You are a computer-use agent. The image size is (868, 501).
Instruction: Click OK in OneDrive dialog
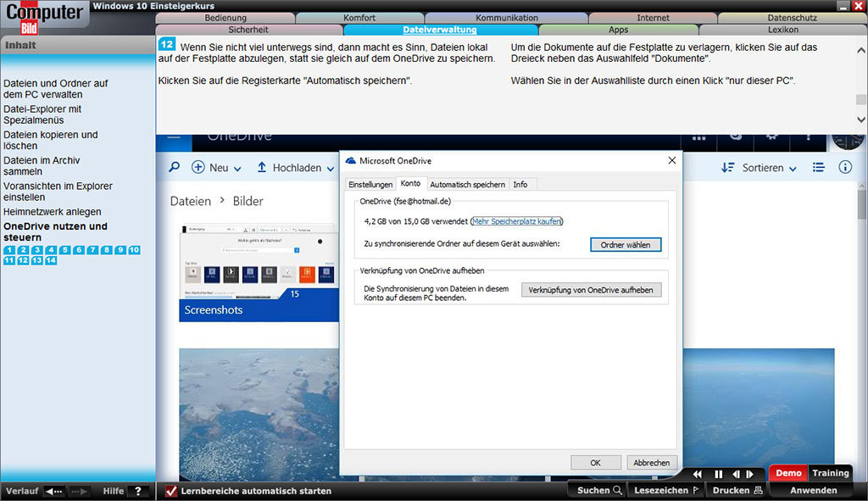tap(595, 462)
